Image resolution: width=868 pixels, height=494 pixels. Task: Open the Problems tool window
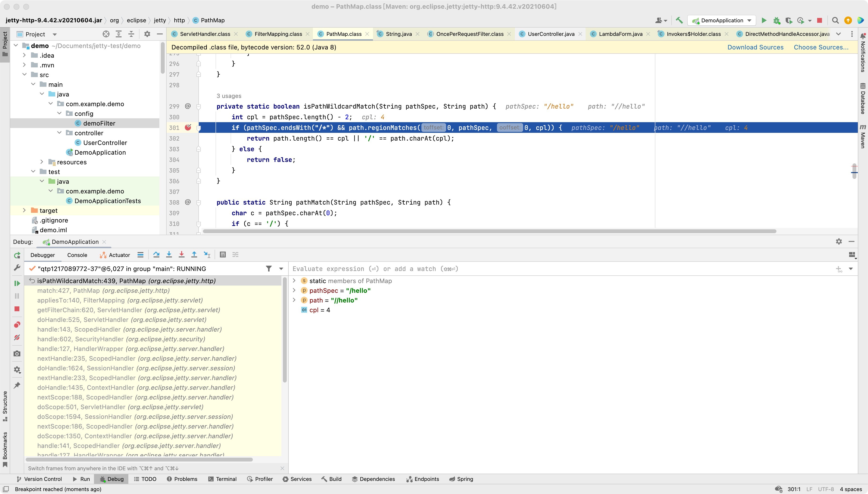pos(182,479)
